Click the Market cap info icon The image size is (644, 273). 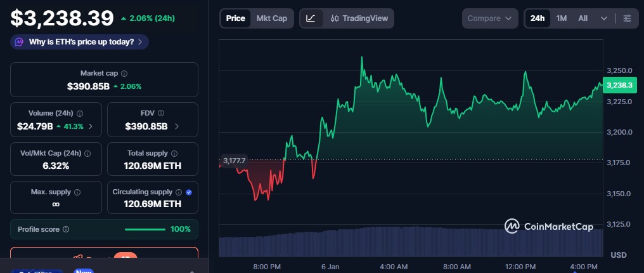(124, 74)
